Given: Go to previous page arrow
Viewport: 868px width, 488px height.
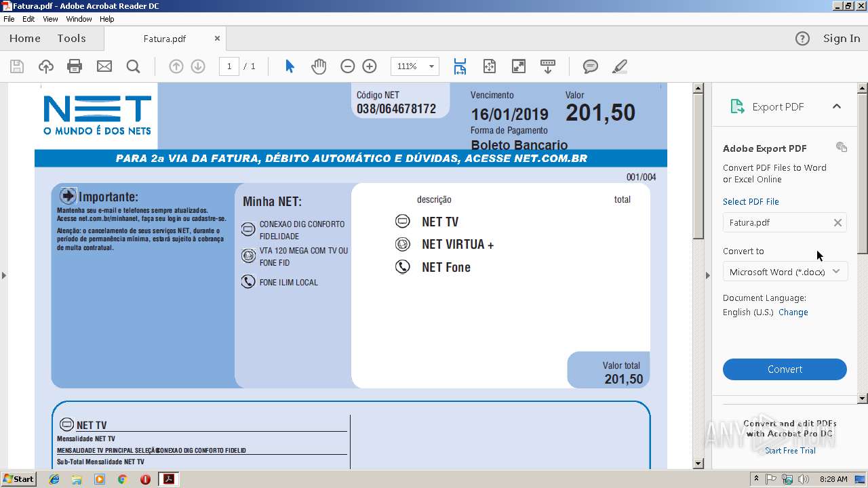Looking at the screenshot, I should (176, 66).
